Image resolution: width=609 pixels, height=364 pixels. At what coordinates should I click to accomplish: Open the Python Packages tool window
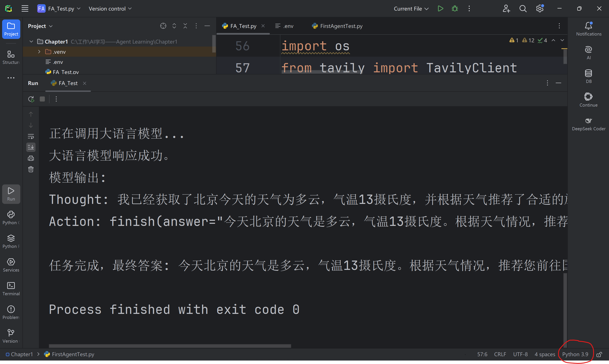(11, 241)
